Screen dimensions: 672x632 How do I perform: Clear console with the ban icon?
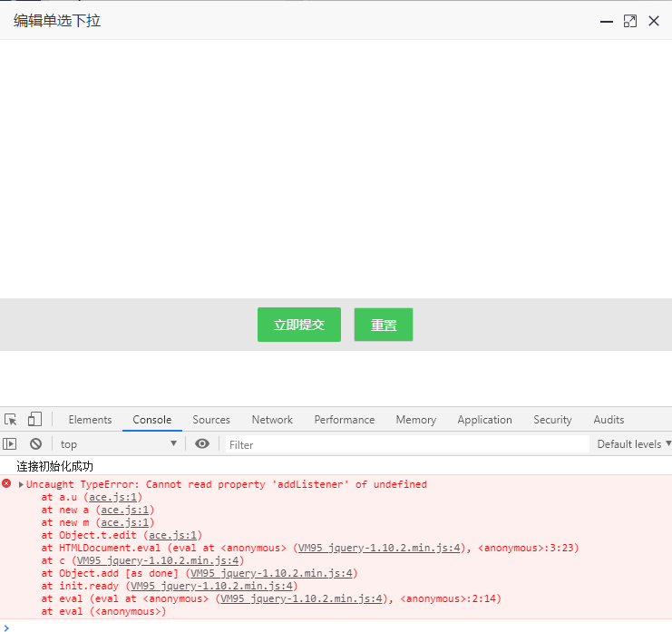tap(36, 444)
